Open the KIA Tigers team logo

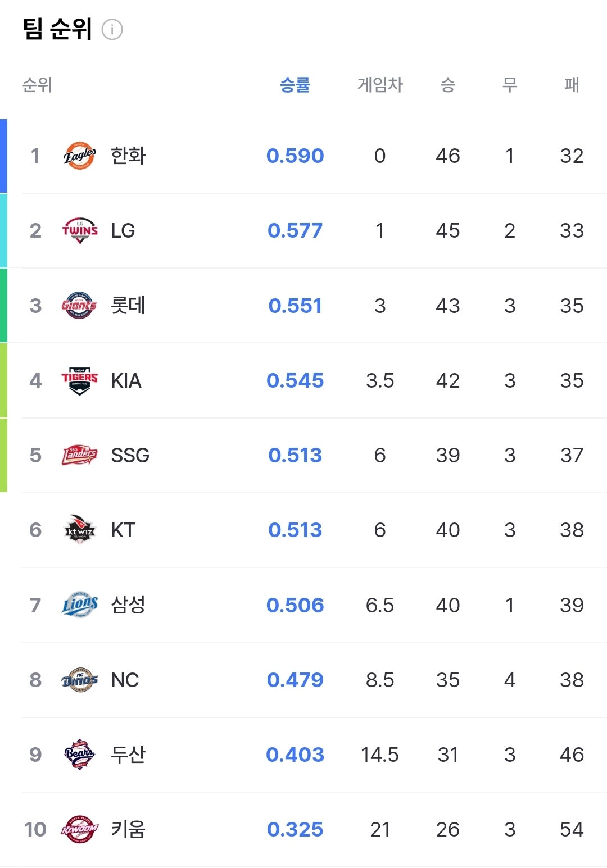click(79, 380)
